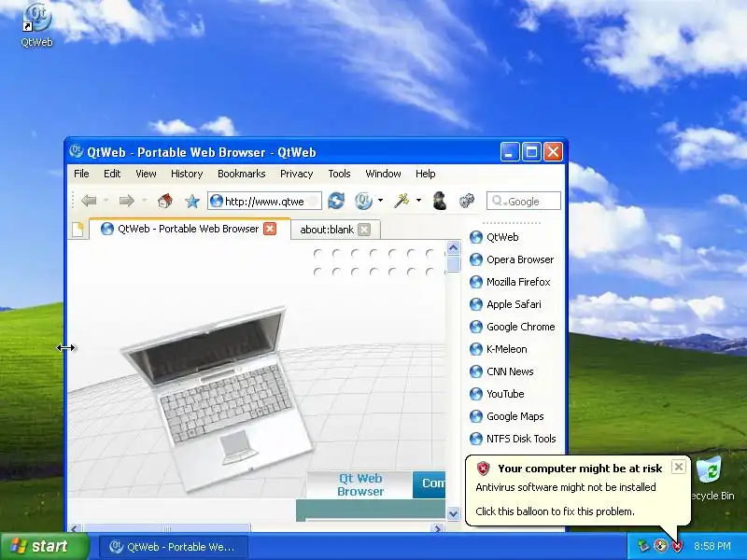747x560 pixels.
Task: Click the spy private browsing icon
Action: 439,201
